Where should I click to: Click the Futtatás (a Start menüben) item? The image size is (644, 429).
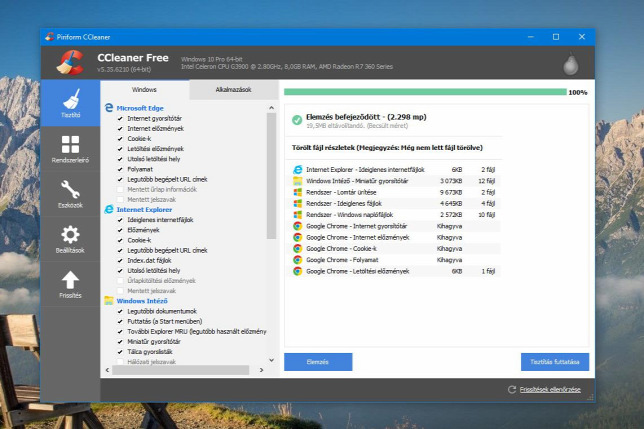tap(164, 321)
